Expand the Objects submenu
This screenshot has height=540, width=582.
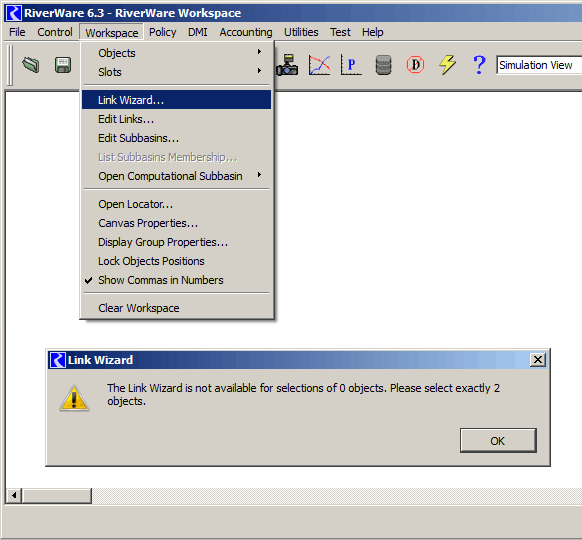pos(177,53)
